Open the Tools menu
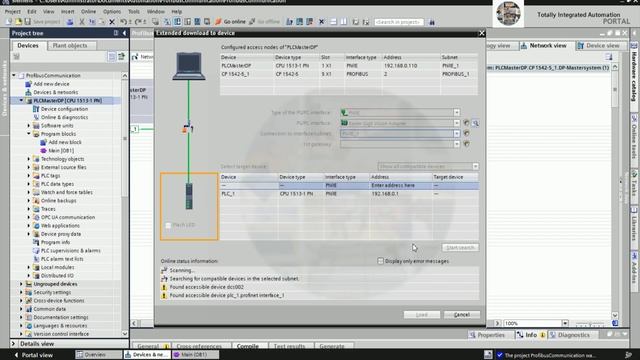The height and width of the screenshot is (360, 640). 134,12
